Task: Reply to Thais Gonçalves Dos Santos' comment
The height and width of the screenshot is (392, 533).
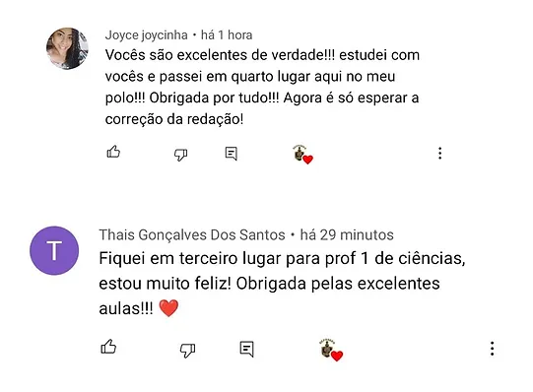Action: 246,349
